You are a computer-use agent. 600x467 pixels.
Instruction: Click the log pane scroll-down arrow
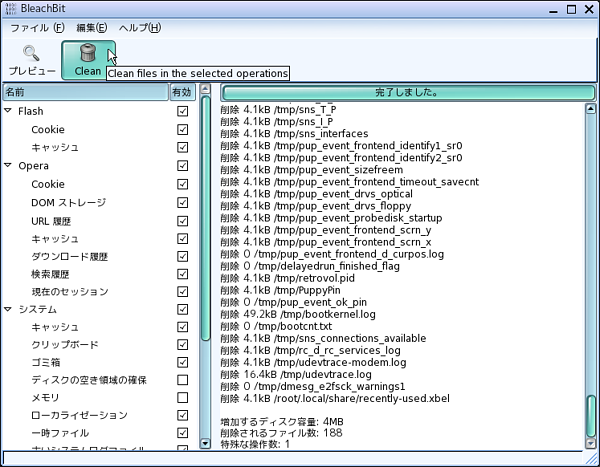pos(591,442)
